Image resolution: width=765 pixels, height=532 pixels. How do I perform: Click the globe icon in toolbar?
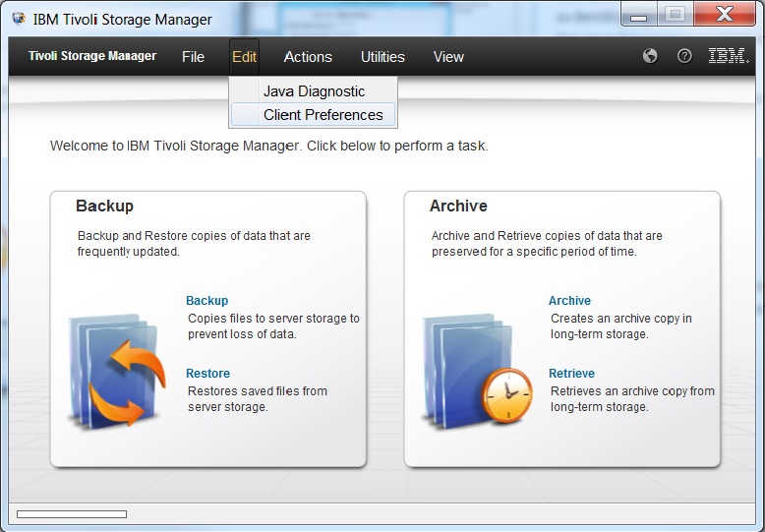[x=650, y=56]
